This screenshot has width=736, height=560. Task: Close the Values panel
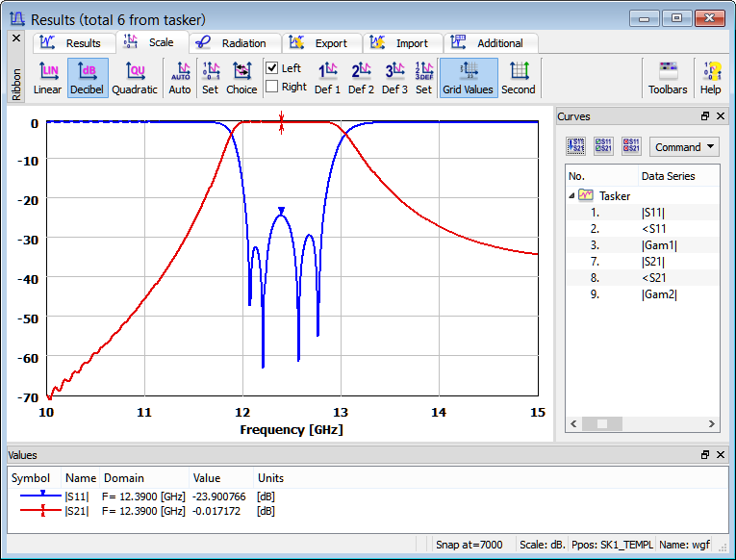(x=722, y=454)
